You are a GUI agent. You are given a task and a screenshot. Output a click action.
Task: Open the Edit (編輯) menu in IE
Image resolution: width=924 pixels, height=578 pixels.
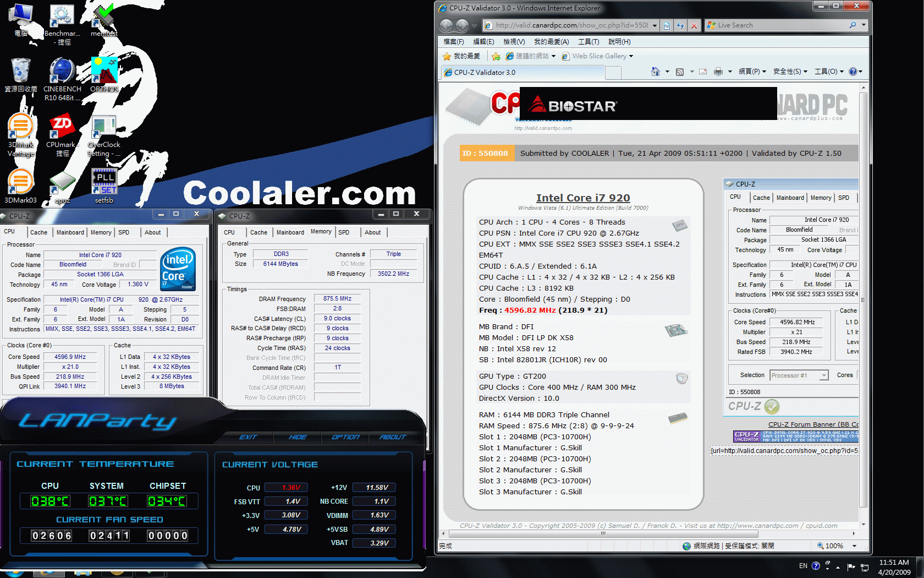point(483,42)
